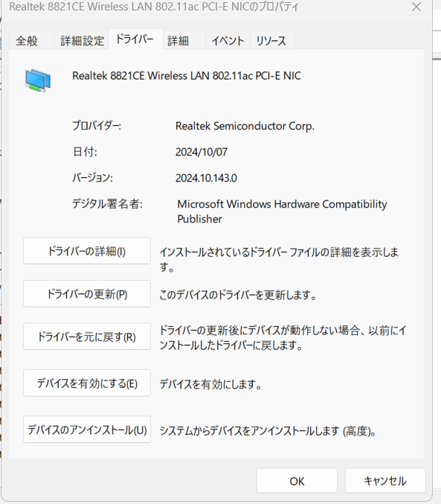441x504 pixels.
Task: Click the プロバイダー label
Action: click(97, 125)
